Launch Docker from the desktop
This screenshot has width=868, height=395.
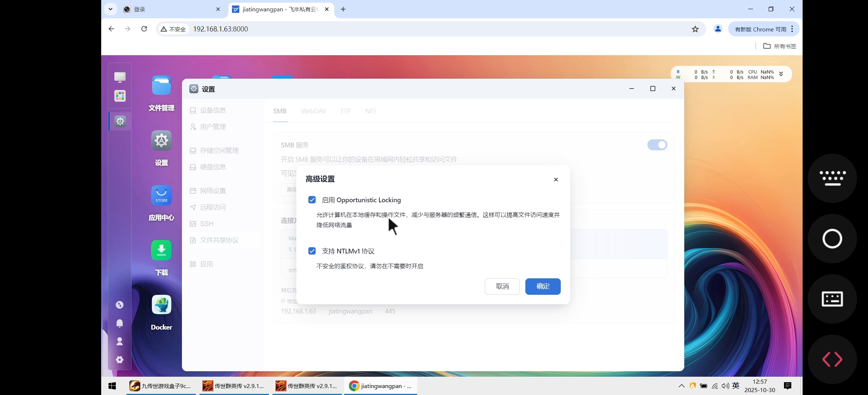click(x=161, y=304)
